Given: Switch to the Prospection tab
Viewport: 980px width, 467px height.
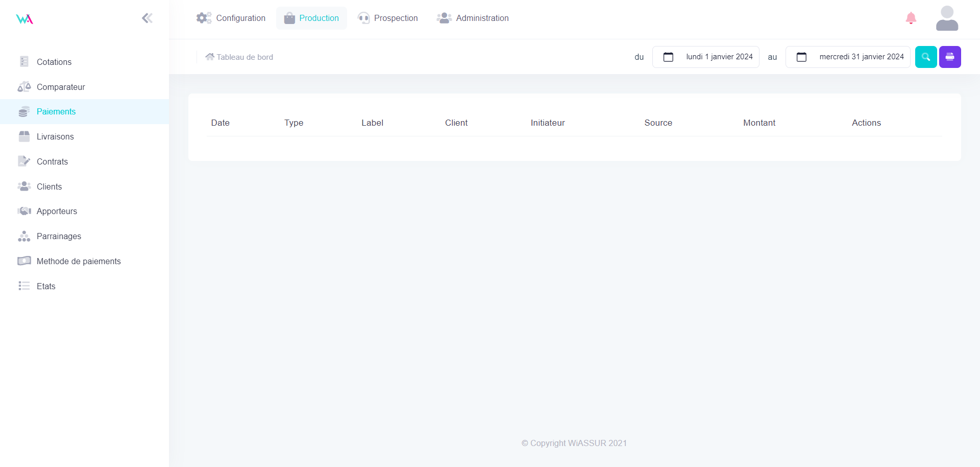Looking at the screenshot, I should (x=388, y=18).
